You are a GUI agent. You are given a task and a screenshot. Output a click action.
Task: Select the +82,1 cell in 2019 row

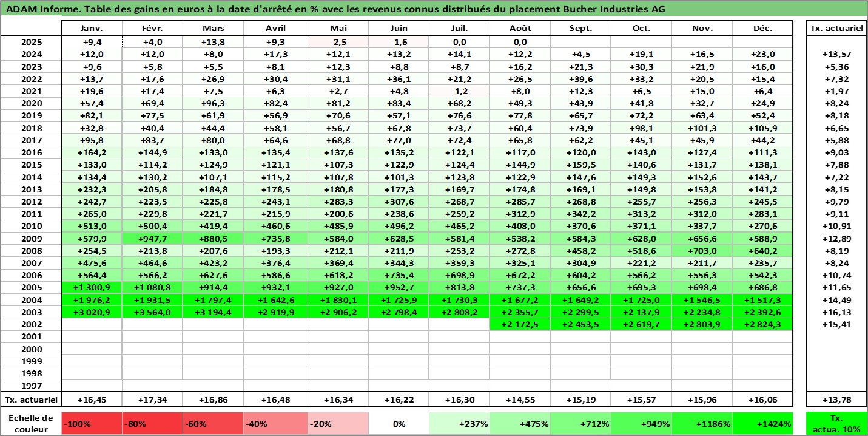(x=92, y=116)
